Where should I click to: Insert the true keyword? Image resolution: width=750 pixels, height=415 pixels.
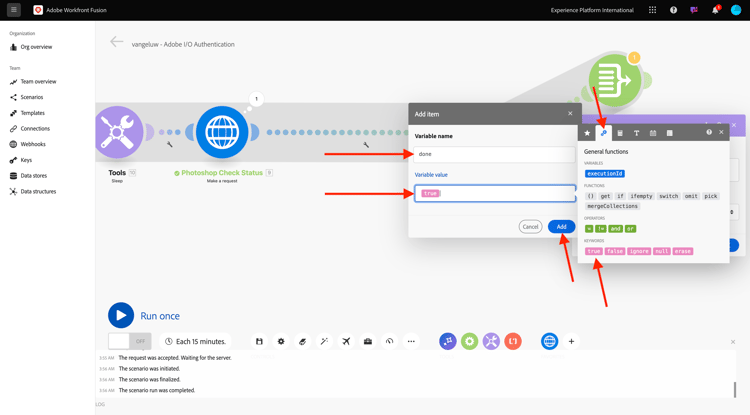click(x=594, y=251)
